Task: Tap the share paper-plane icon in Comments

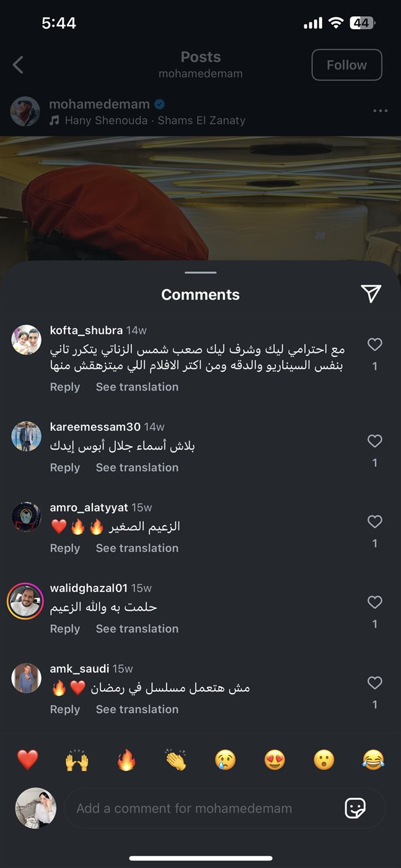Action: [371, 294]
